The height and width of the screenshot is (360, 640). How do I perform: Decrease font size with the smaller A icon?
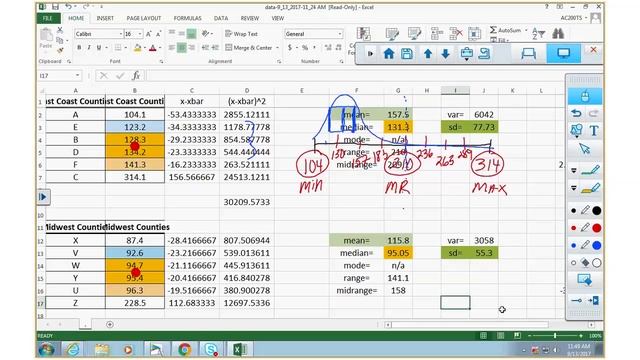pos(158,34)
